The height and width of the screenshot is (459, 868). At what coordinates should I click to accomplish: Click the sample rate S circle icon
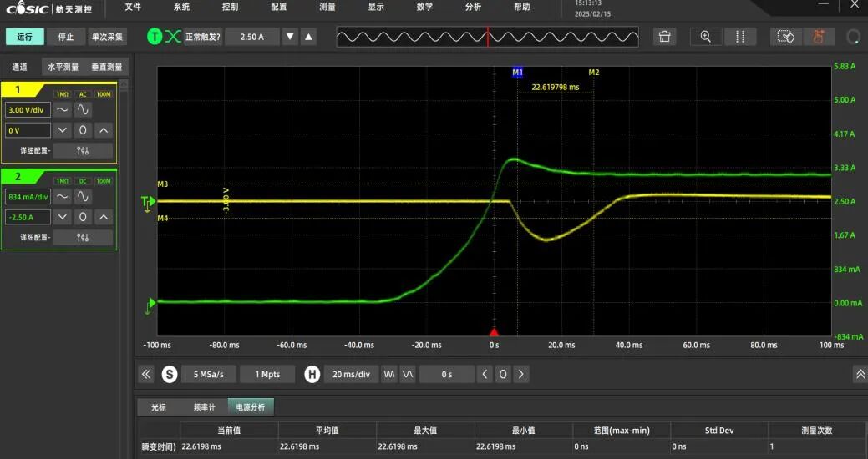(x=170, y=375)
